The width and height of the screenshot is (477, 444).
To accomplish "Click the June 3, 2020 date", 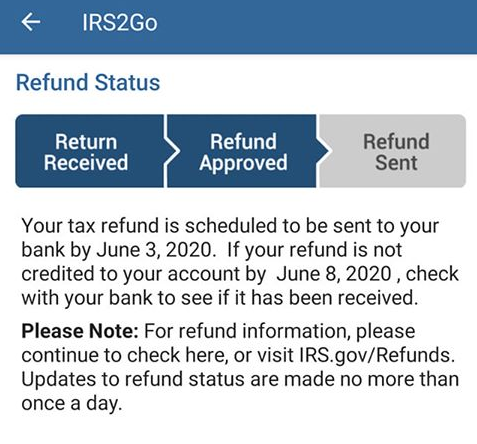I will pos(154,250).
